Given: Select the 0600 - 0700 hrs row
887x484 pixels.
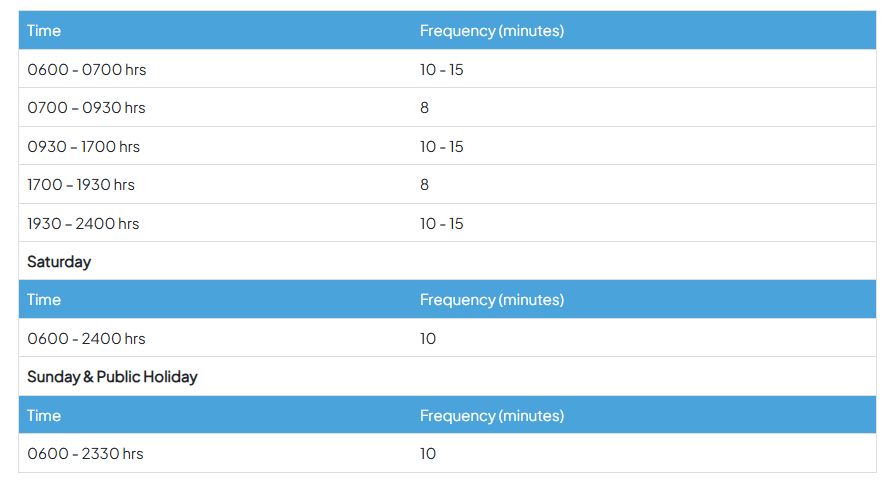Looking at the screenshot, I should point(447,69).
